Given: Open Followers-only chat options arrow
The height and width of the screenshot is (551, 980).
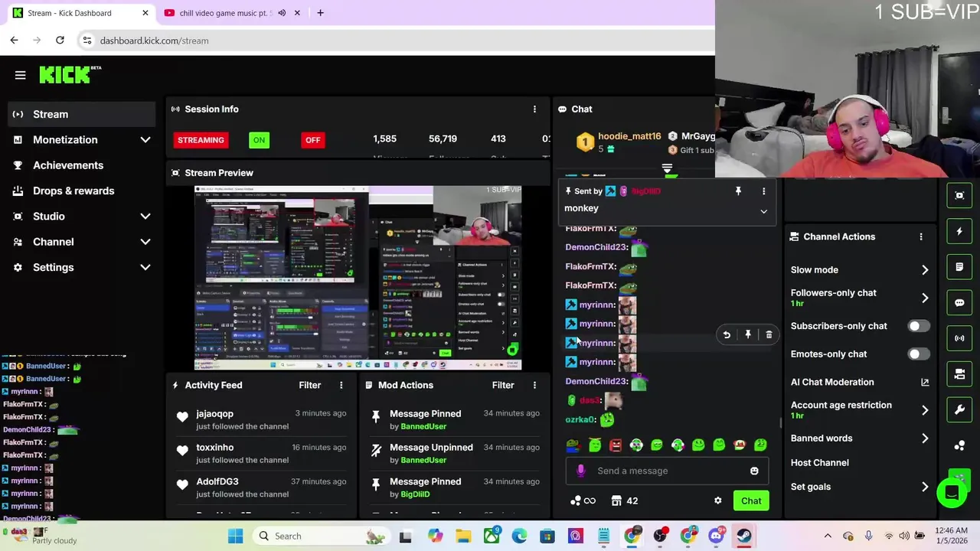Looking at the screenshot, I should click(x=925, y=298).
